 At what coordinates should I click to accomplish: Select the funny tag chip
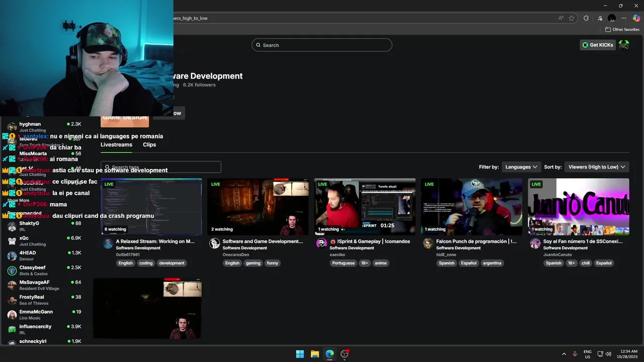point(273,263)
